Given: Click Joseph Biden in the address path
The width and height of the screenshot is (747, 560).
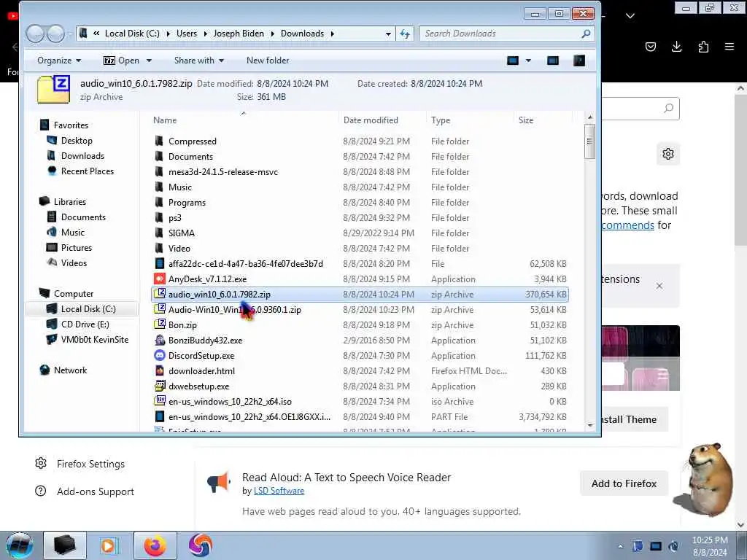Looking at the screenshot, I should 239,34.
